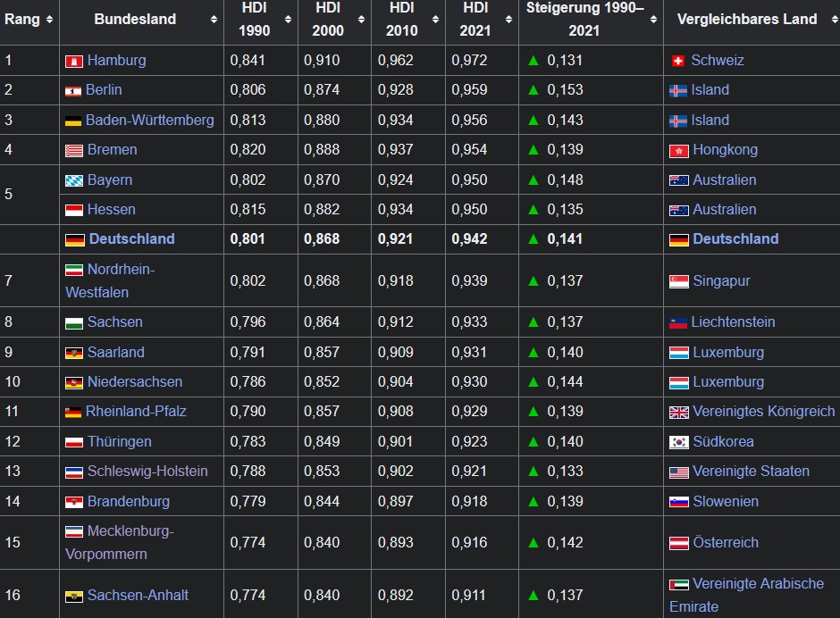Open the Rheinland-Pfalz link
This screenshot has width=840, height=618.
136,412
